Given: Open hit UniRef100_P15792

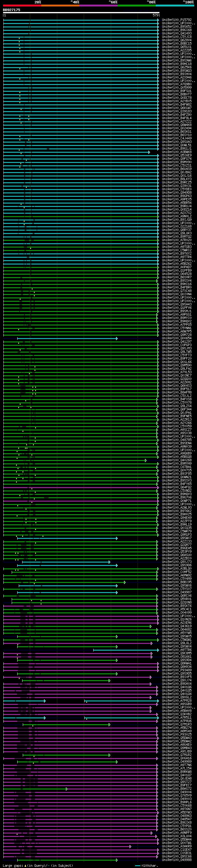Looking at the screenshot, I should coord(177,20).
